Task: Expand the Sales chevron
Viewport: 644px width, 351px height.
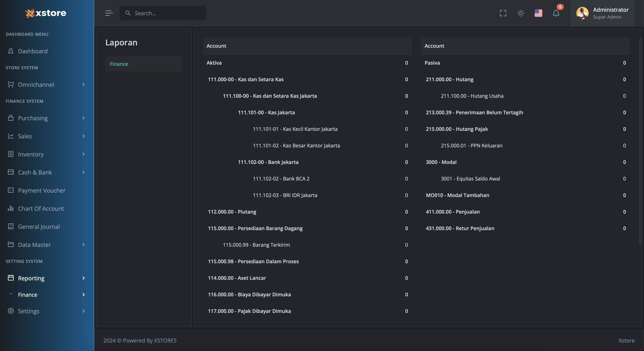Action: tap(83, 136)
